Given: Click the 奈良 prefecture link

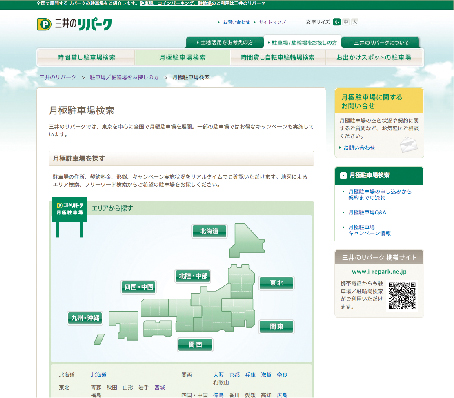Looking at the screenshot, I should 282,374.
